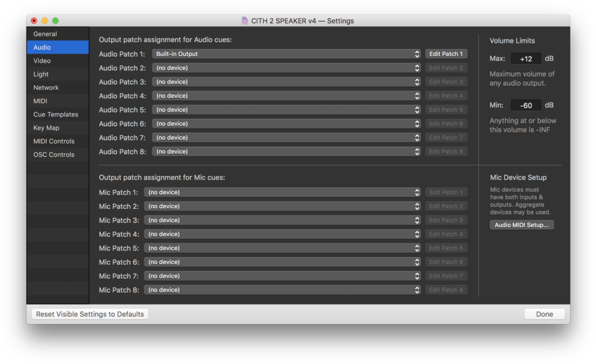The width and height of the screenshot is (596, 364).
Task: Click the Edit Patch 1 button
Action: (x=446, y=54)
